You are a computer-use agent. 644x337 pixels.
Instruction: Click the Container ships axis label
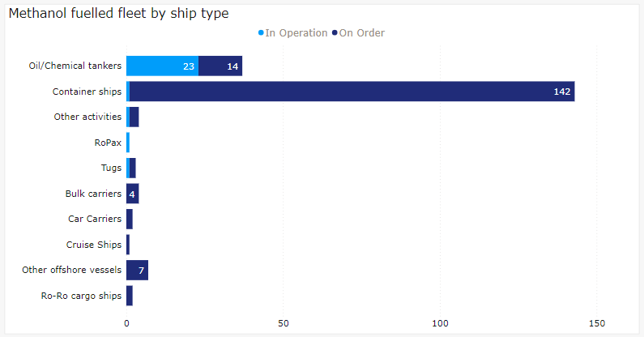click(x=87, y=92)
